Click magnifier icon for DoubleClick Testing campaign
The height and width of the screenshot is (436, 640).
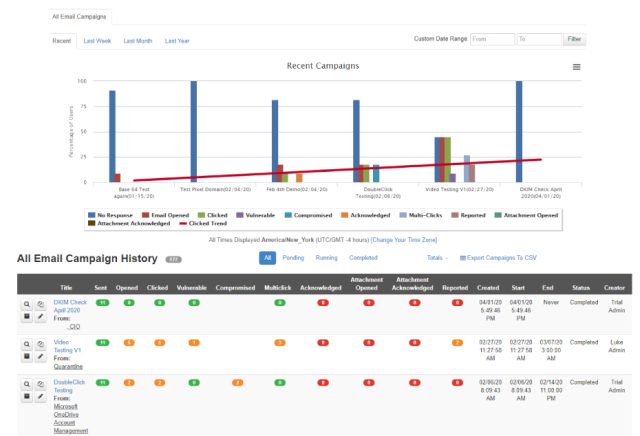pyautogui.click(x=27, y=383)
